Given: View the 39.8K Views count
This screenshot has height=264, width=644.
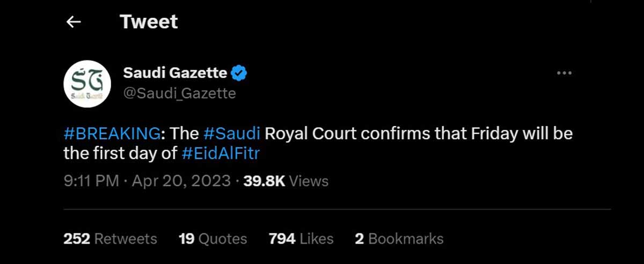Looking at the screenshot, I should coord(286,181).
